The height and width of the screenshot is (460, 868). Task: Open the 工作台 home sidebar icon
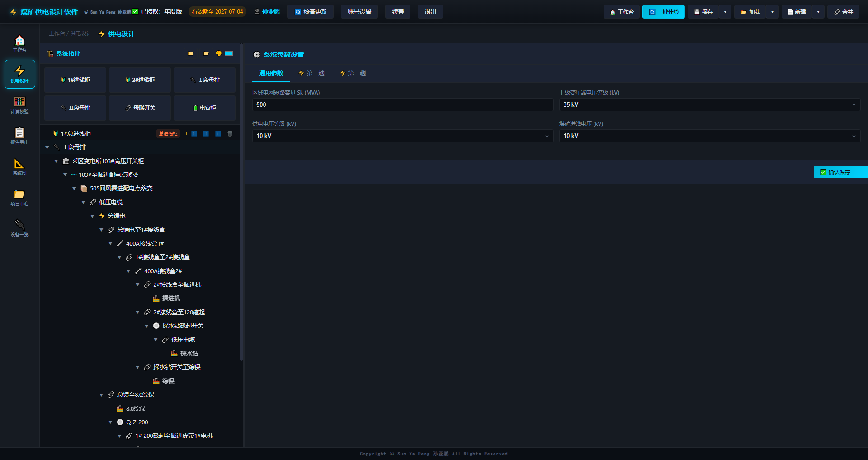[19, 43]
